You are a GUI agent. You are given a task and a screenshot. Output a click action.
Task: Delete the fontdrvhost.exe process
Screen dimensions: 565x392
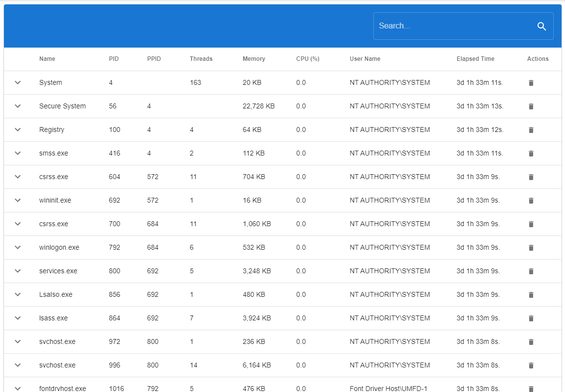531,387
